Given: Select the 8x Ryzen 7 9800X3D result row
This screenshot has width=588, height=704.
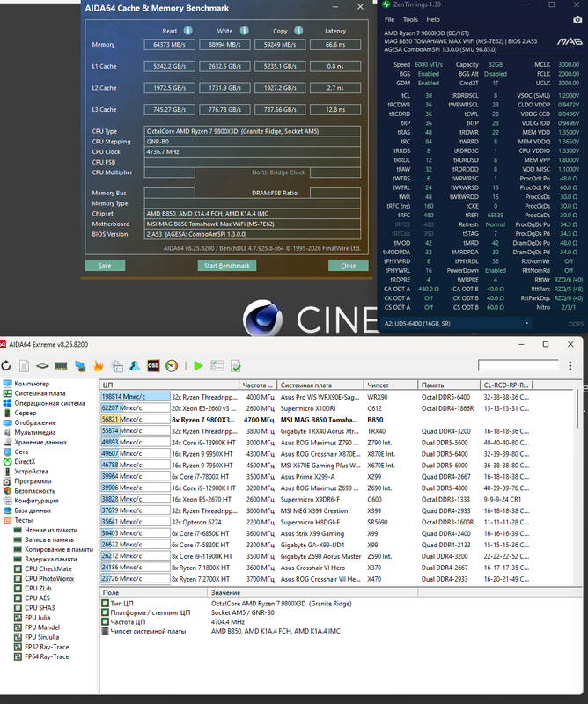Looking at the screenshot, I should [314, 420].
